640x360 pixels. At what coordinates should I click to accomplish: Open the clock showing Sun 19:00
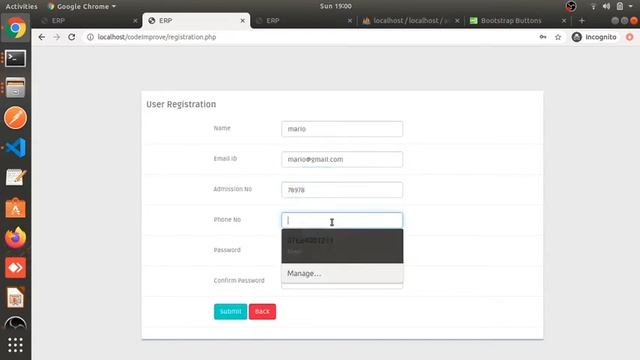click(x=336, y=6)
